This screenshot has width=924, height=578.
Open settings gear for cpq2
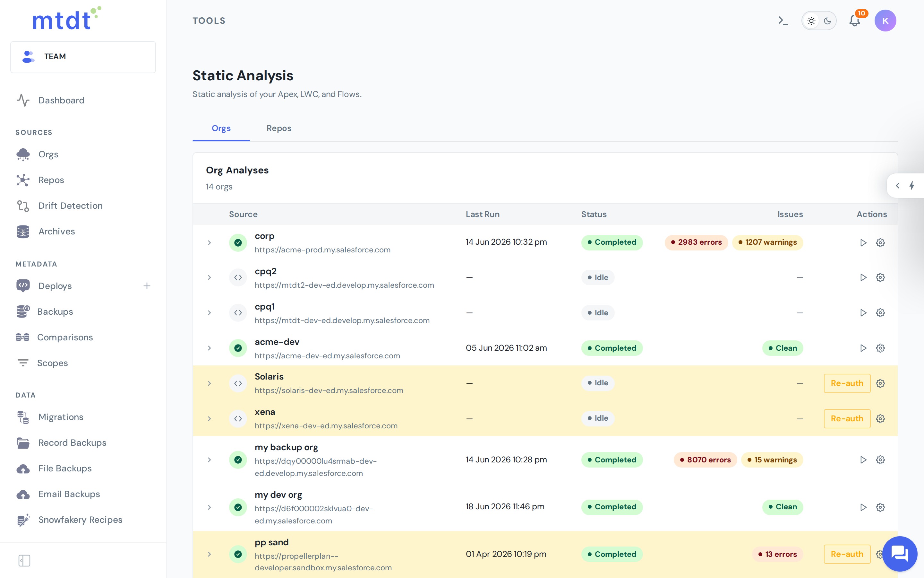(880, 277)
